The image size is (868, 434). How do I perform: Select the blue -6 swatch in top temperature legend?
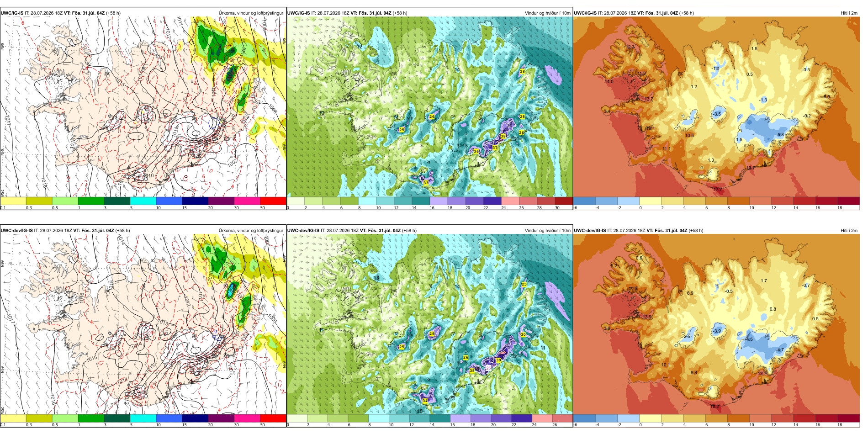[584, 201]
